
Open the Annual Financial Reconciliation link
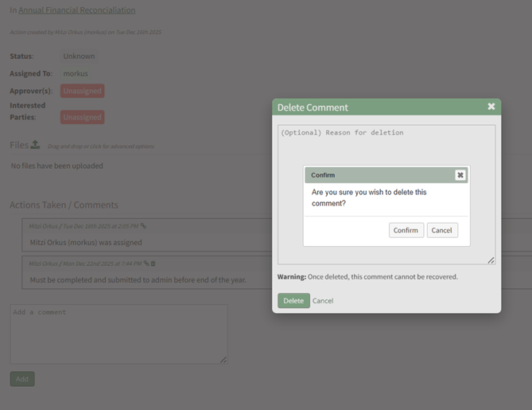point(77,10)
